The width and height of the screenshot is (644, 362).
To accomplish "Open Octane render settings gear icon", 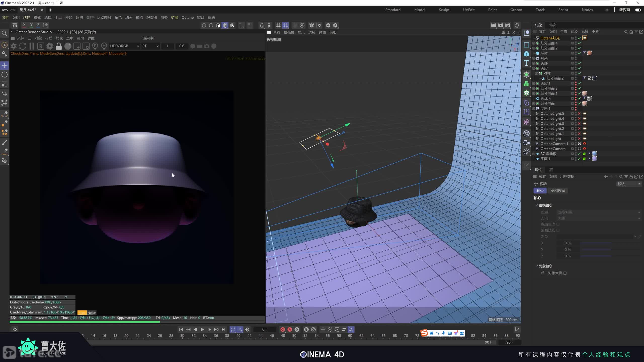I will (50, 46).
